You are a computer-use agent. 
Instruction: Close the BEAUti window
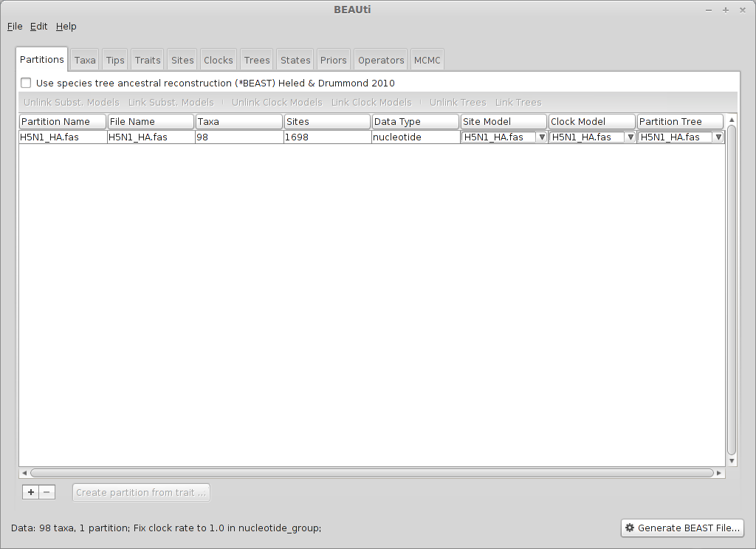tap(743, 10)
